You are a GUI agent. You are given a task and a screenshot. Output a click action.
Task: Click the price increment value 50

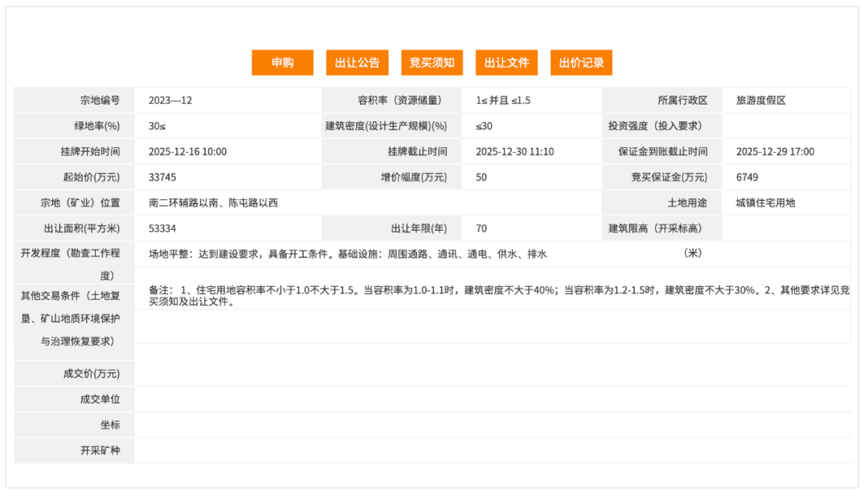[x=481, y=177]
